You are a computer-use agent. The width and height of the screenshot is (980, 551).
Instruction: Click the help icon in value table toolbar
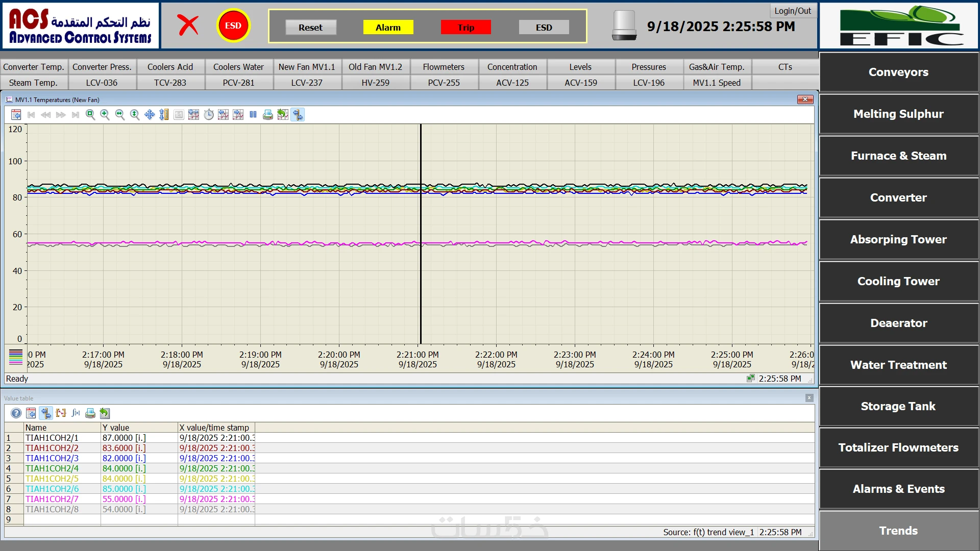16,413
